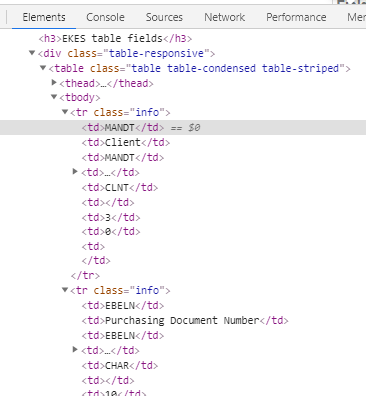Click the MANDT td just below Client

tap(123, 157)
